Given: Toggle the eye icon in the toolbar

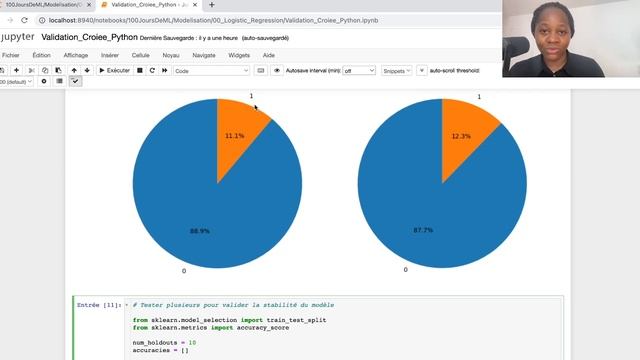Looking at the screenshot, I should 277,71.
